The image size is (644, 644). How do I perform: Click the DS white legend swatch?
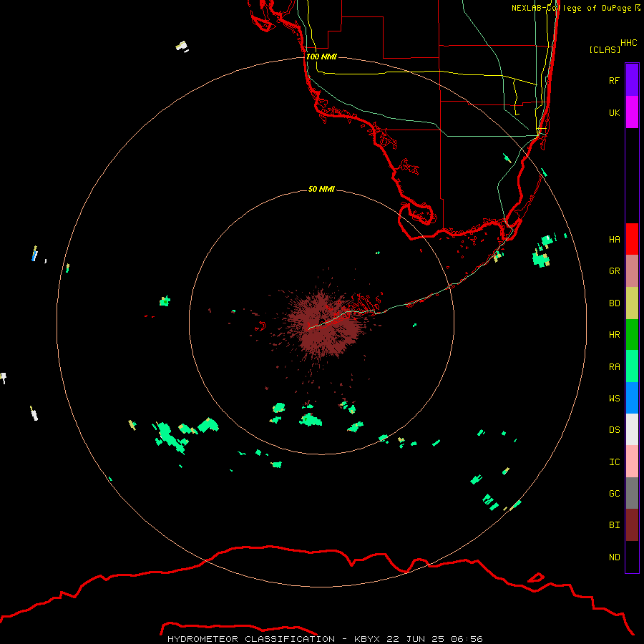click(x=632, y=429)
